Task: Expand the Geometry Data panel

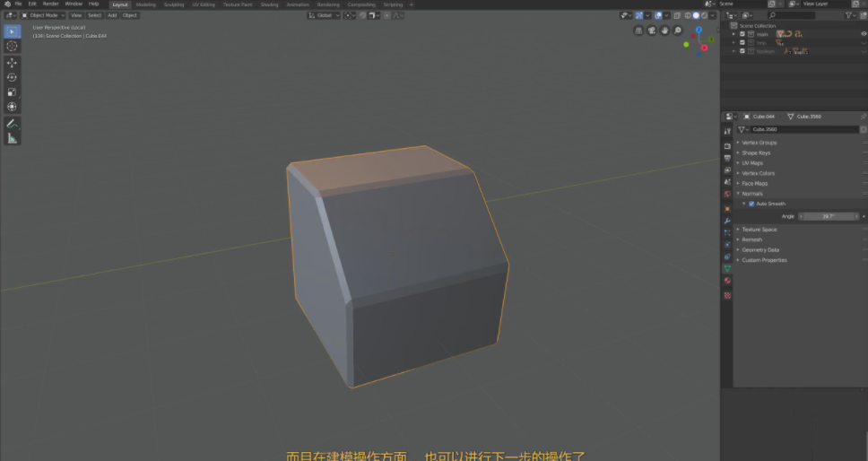Action: (760, 250)
